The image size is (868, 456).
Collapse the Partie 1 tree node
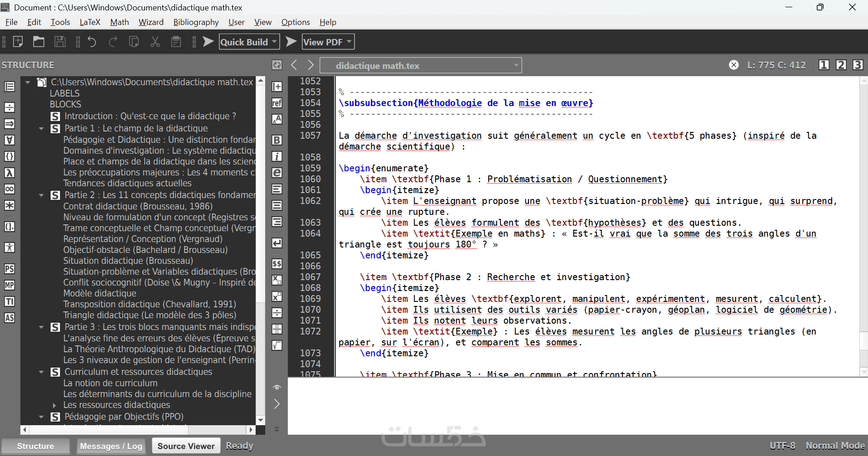tap(41, 129)
